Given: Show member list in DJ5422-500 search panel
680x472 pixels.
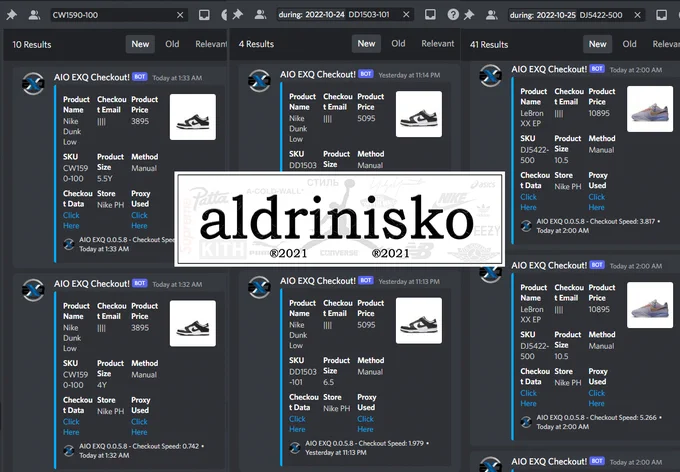Looking at the screenshot, I should click(x=491, y=15).
